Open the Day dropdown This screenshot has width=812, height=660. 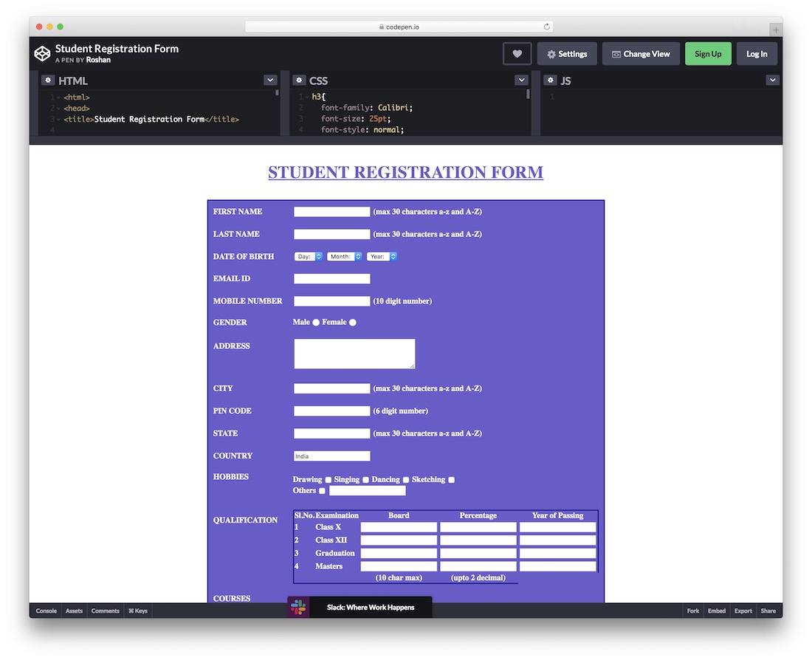(308, 256)
